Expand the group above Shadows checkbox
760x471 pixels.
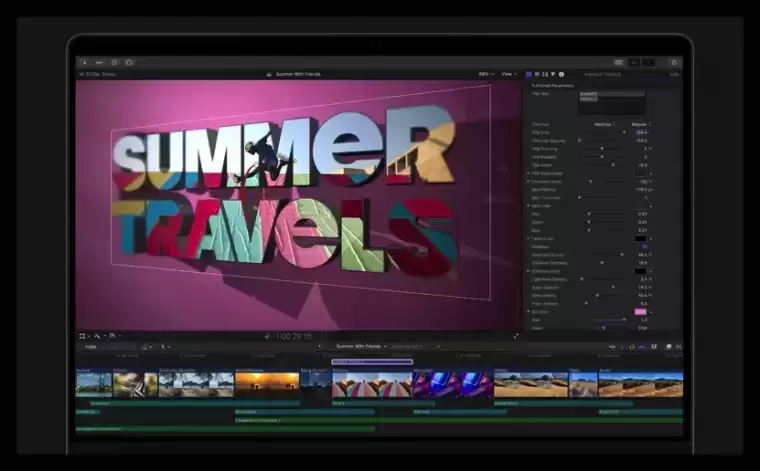pos(528,238)
